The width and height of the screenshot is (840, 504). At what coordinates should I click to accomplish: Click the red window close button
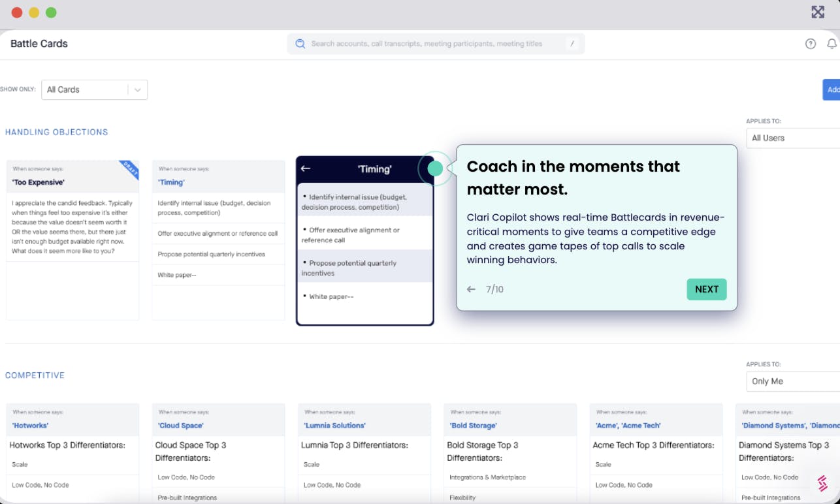click(x=17, y=12)
